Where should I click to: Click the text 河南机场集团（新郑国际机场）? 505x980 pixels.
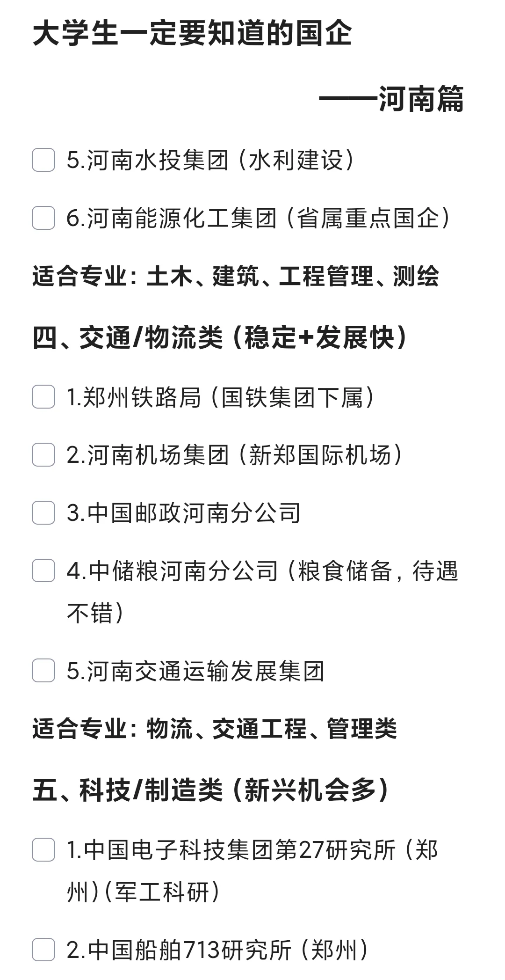(234, 455)
